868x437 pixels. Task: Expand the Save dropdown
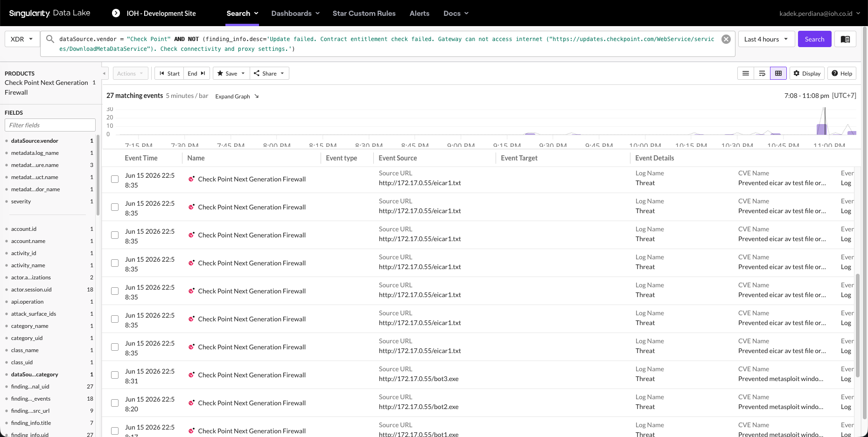231,73
